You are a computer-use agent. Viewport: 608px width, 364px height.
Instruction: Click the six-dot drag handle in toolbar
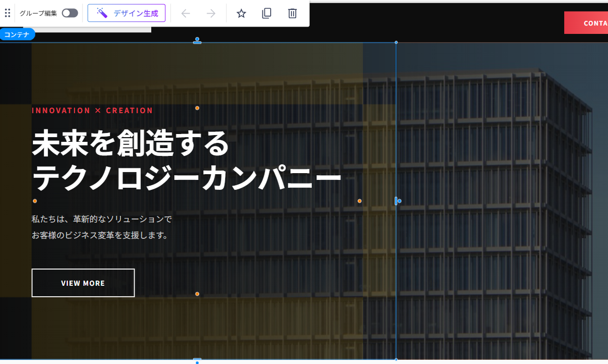(x=7, y=13)
